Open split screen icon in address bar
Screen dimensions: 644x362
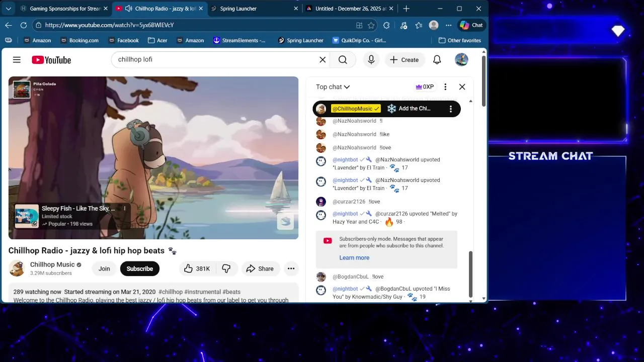359,25
